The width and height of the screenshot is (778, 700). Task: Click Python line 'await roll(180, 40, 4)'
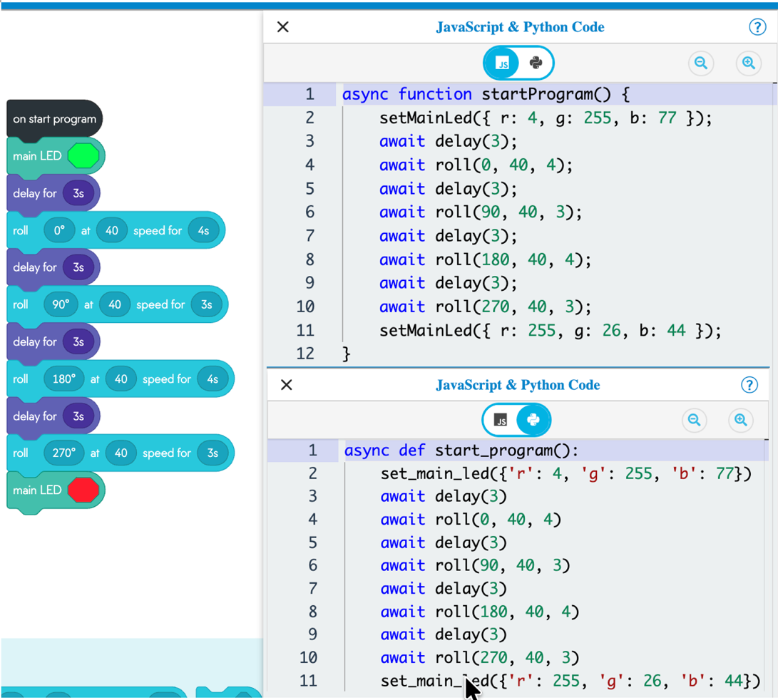pyautogui.click(x=480, y=612)
